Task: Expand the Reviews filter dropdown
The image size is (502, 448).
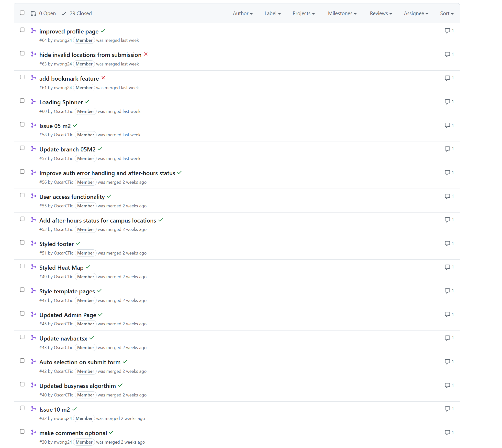Action: (x=381, y=13)
